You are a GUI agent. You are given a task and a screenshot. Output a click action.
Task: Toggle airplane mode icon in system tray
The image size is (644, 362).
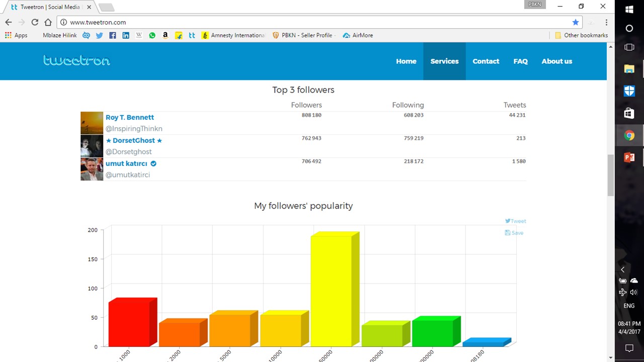point(623,292)
